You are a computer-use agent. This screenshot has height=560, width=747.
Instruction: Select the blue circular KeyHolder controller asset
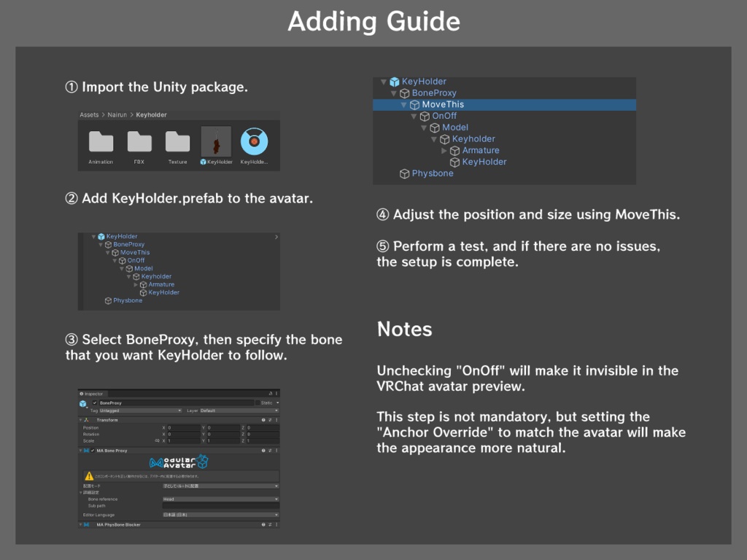point(254,142)
